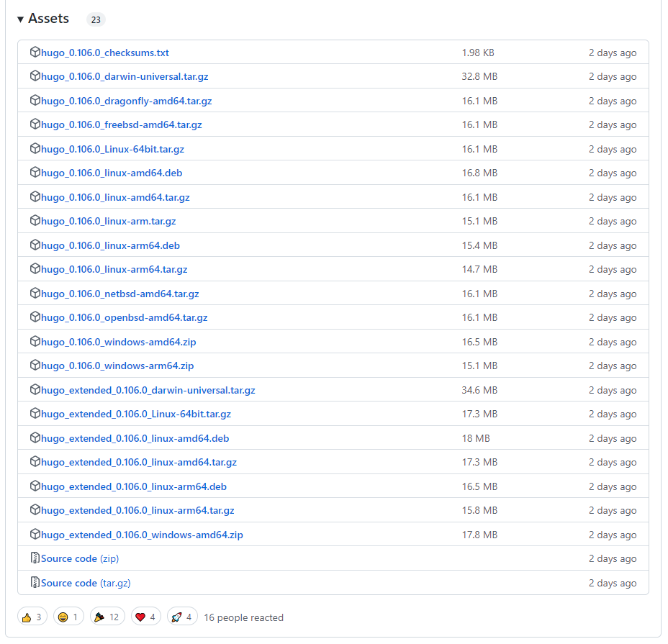Download hugo_extended_0.106.0_linux-arm64.deb

(134, 486)
